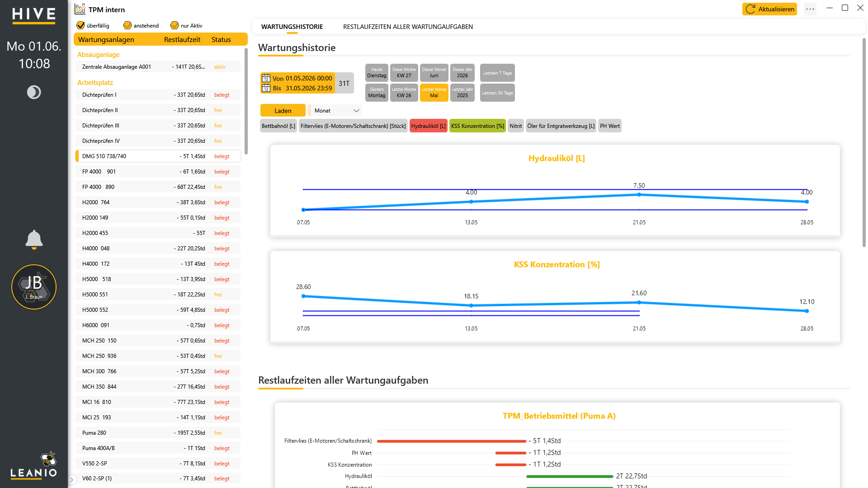Toggle the Öler für Entgratwerkzeug [L] filter
Screen dimensions: 868x488
(561, 126)
